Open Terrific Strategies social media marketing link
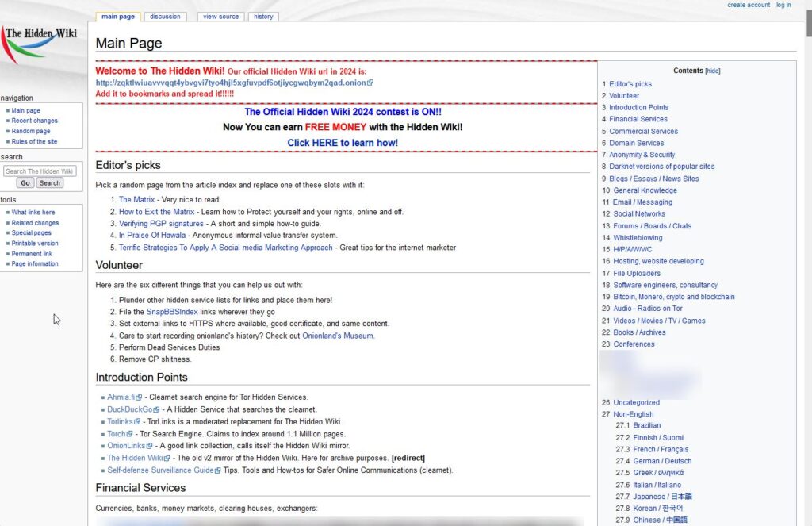Image resolution: width=812 pixels, height=526 pixels. 226,248
